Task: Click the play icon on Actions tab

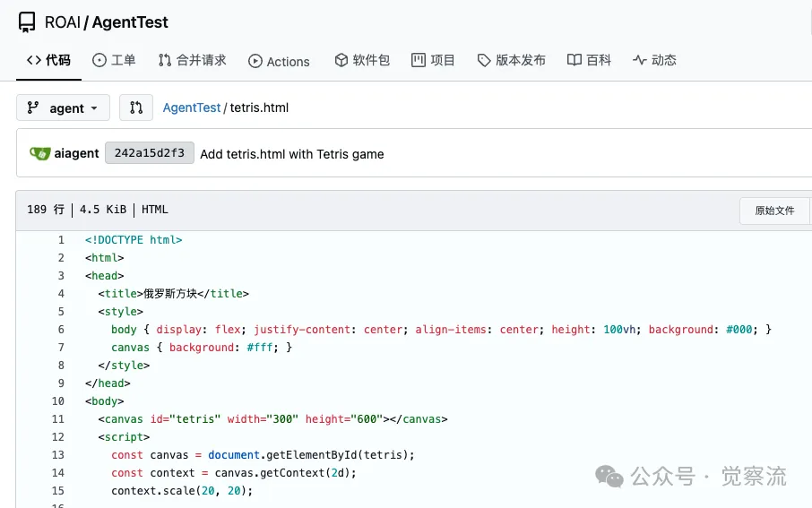Action: (x=255, y=61)
